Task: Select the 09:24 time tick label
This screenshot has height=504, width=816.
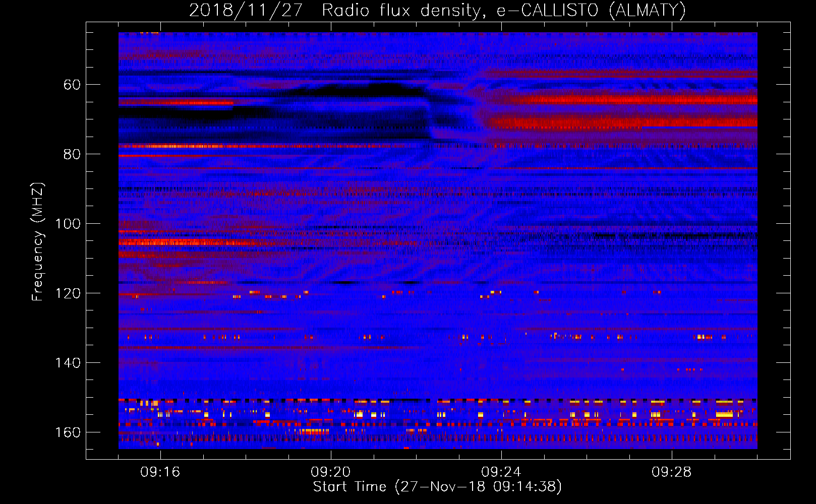Action: pos(501,472)
